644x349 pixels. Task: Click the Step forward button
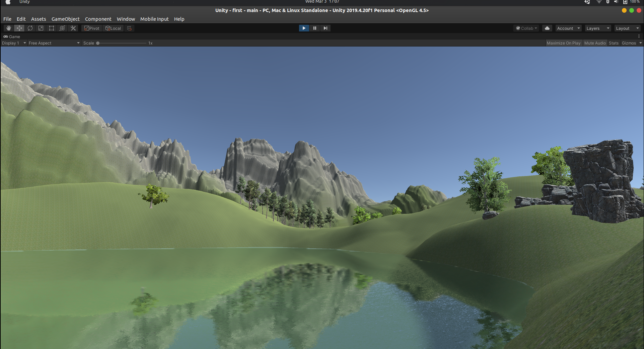(x=325, y=28)
